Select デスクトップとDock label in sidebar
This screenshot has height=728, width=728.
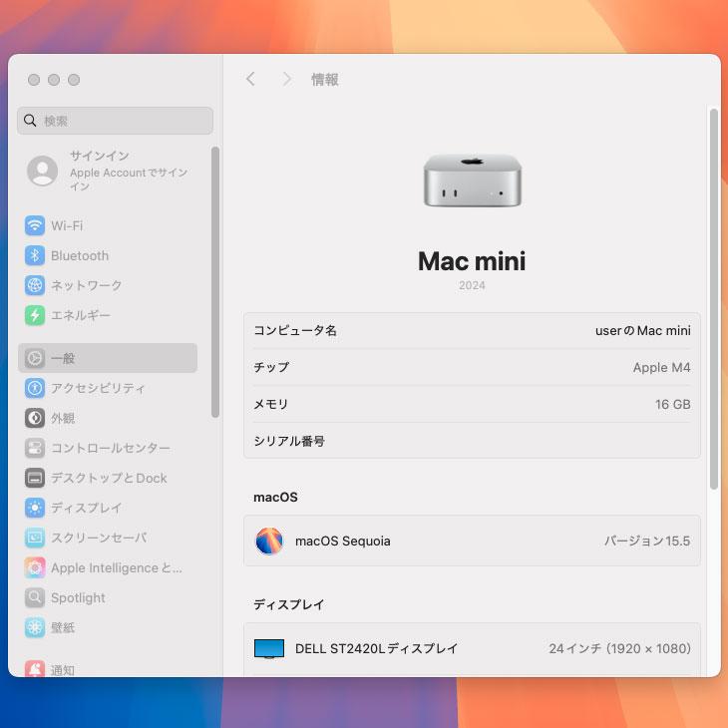(x=109, y=478)
